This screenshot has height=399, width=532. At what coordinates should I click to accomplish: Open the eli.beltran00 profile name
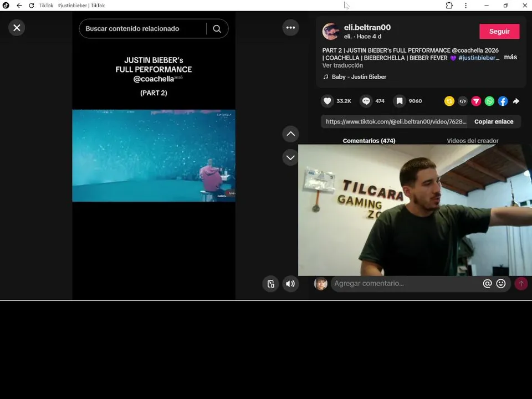pyautogui.click(x=367, y=28)
